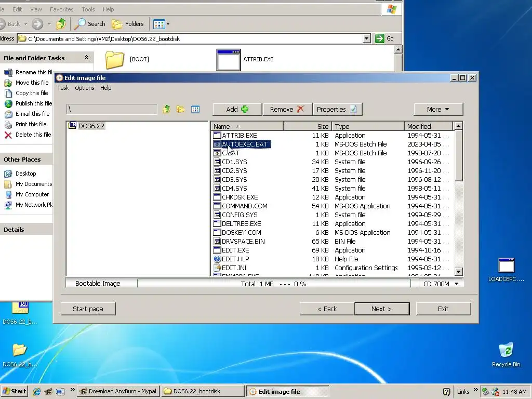Select DOSKEY.COM row in file list
The image size is (532, 399).
pos(332,232)
